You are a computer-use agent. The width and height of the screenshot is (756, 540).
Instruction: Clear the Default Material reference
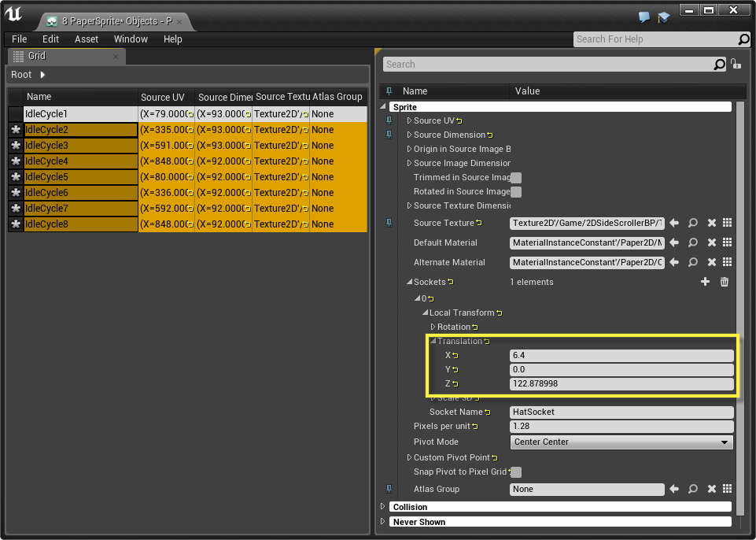[x=711, y=242]
